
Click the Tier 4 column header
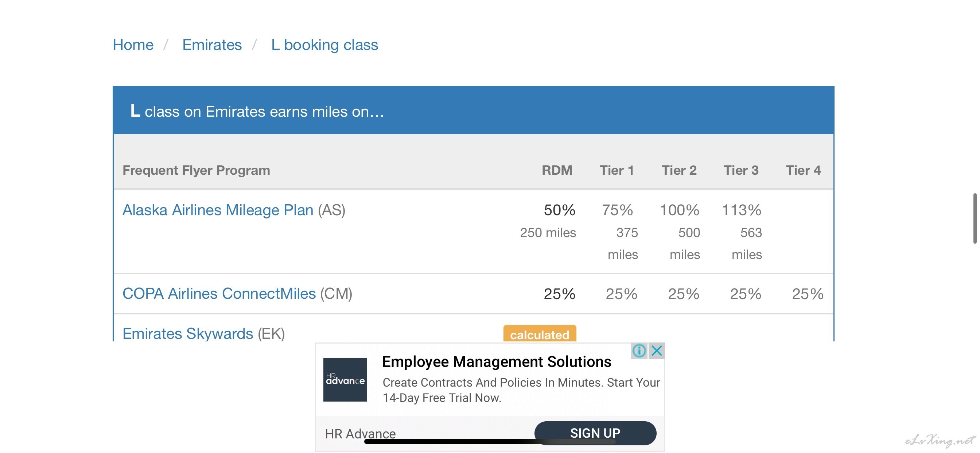[804, 170]
